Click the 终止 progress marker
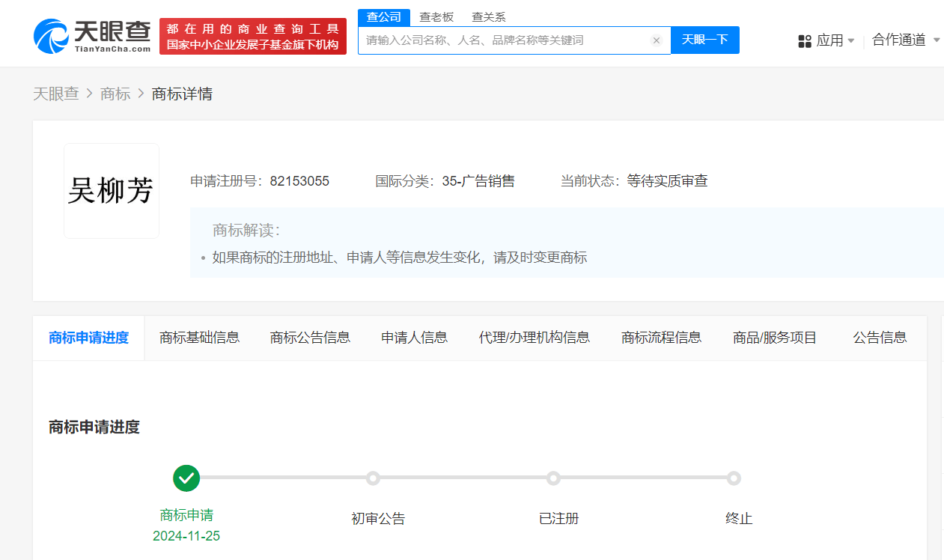 (x=734, y=478)
